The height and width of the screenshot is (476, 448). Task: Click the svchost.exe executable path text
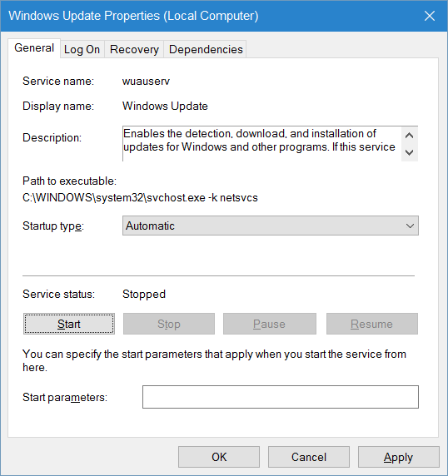click(x=140, y=197)
